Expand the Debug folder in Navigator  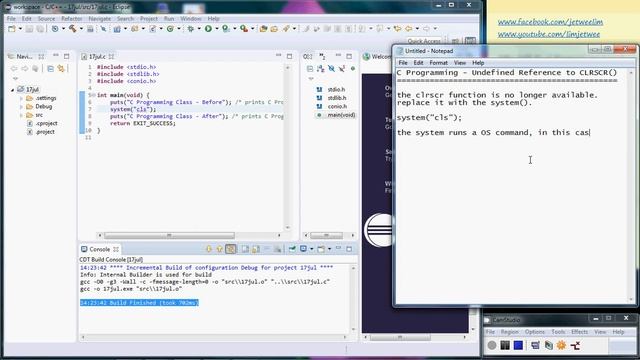click(x=21, y=107)
